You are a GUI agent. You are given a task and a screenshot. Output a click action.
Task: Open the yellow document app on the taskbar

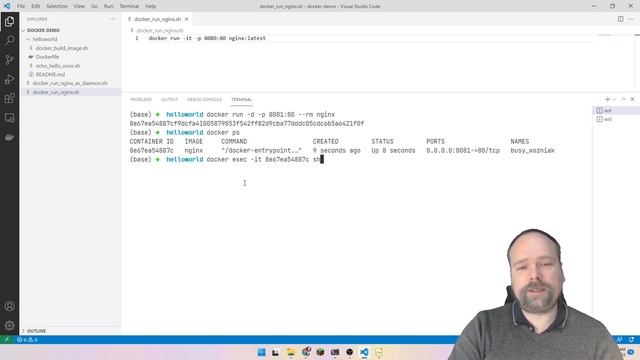[x=379, y=352]
